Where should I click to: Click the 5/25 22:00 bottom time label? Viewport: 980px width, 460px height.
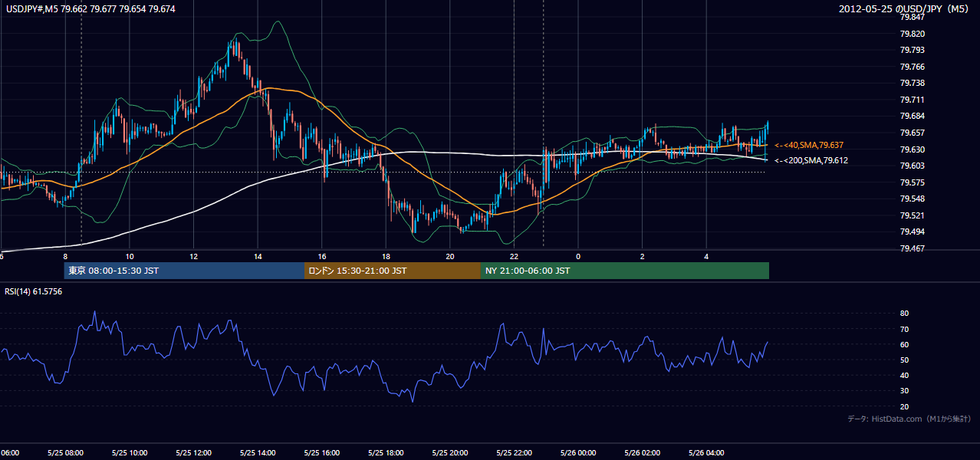(x=514, y=452)
